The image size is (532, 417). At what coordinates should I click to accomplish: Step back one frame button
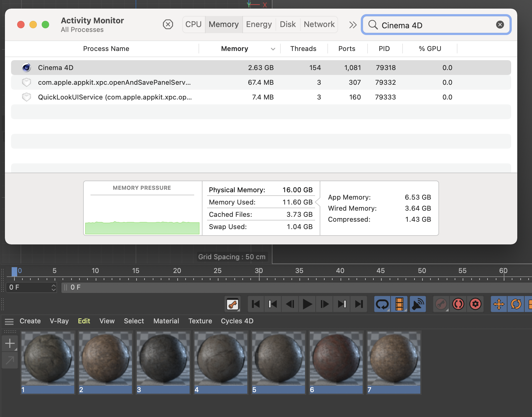pyautogui.click(x=290, y=304)
